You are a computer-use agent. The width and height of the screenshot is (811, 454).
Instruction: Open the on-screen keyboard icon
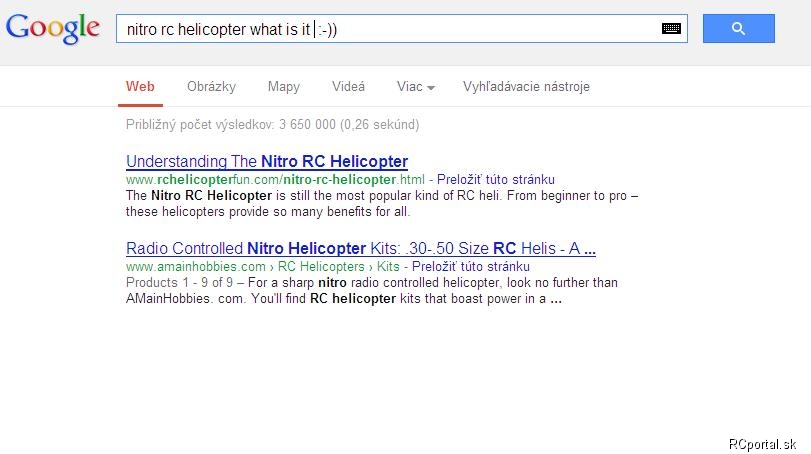click(x=671, y=28)
